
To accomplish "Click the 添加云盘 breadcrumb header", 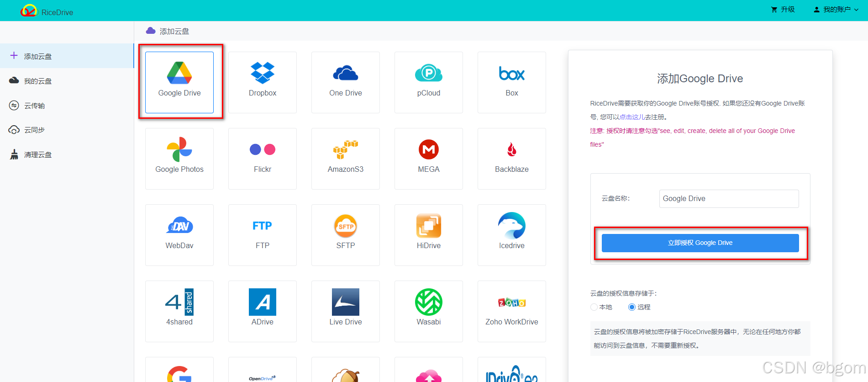I will (x=168, y=31).
